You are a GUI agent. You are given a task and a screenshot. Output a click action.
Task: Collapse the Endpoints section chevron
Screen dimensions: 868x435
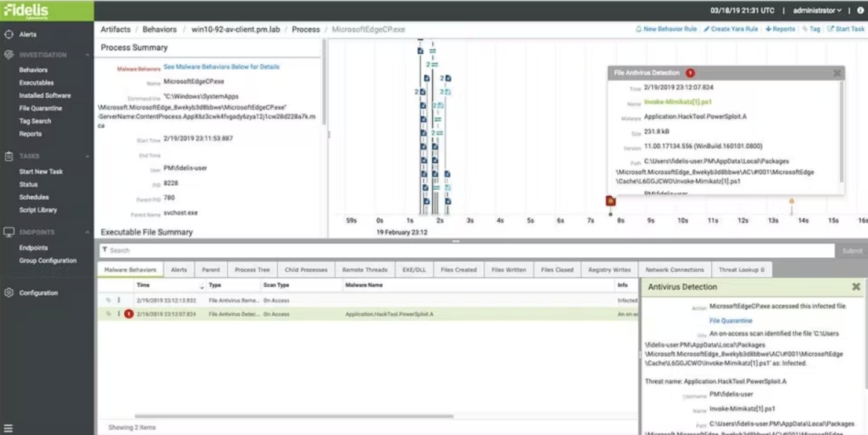point(87,232)
